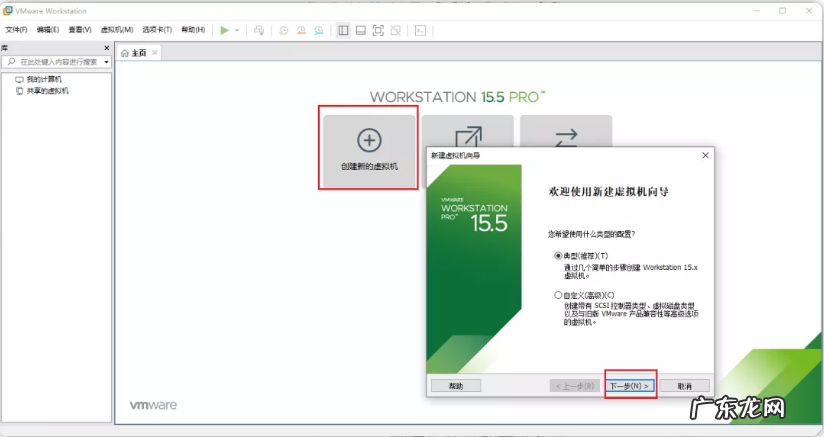Screen dimensions: 824x437
Task: Click the revert to snapshot icon
Action: 301,30
